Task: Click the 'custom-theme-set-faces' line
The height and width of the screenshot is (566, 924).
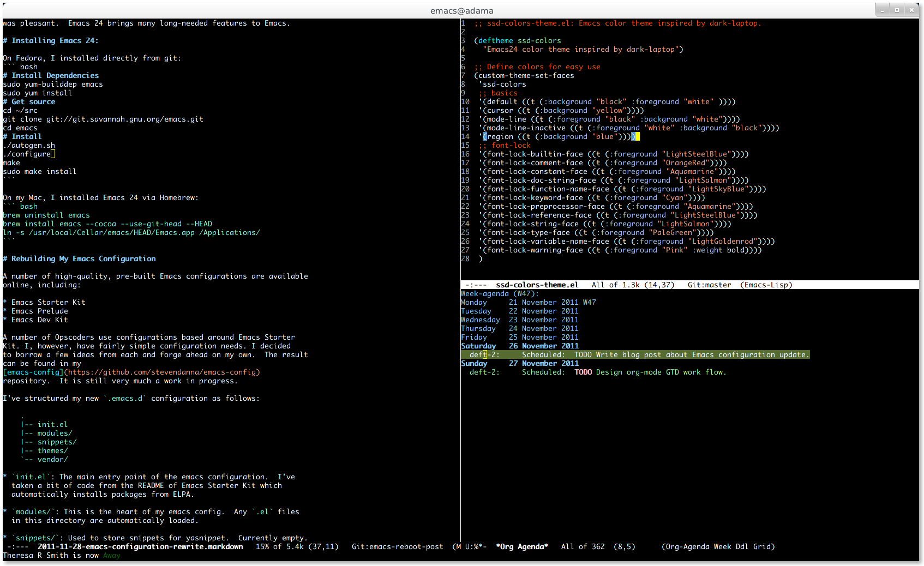Action: click(524, 75)
